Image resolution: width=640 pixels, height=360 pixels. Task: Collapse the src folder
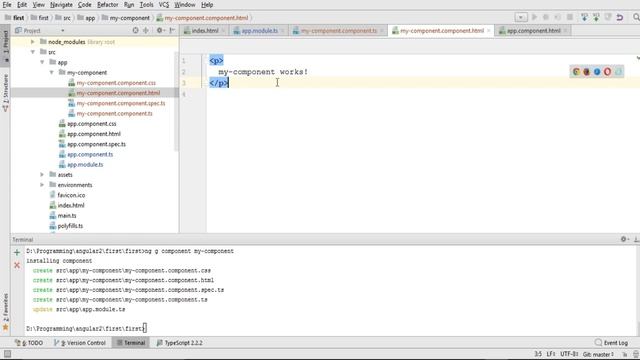(x=33, y=52)
